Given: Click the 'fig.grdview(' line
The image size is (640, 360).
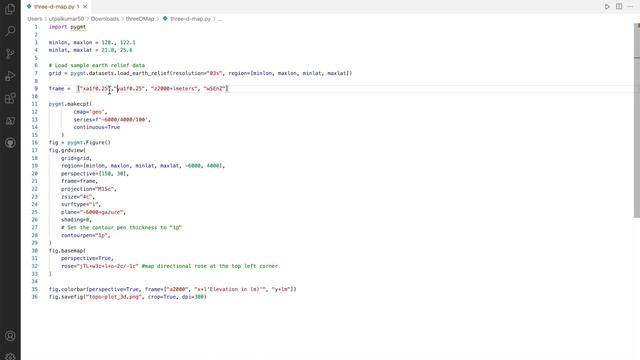Looking at the screenshot, I should pos(67,150).
